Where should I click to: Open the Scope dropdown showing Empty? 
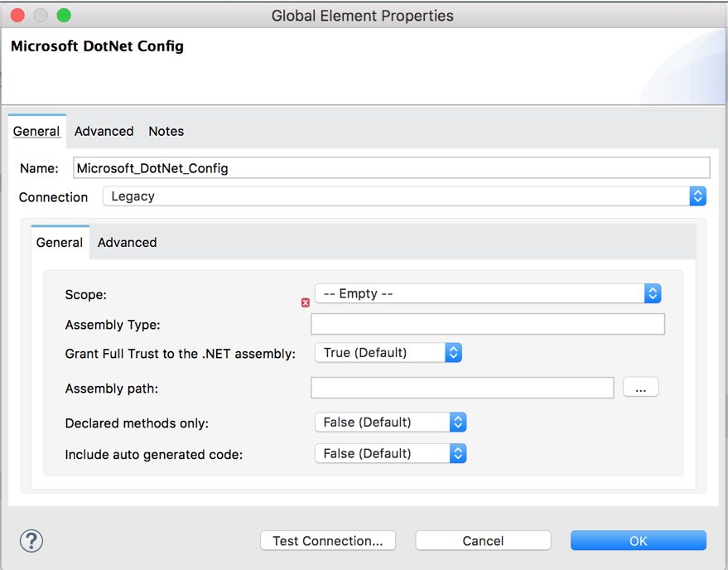[x=480, y=293]
